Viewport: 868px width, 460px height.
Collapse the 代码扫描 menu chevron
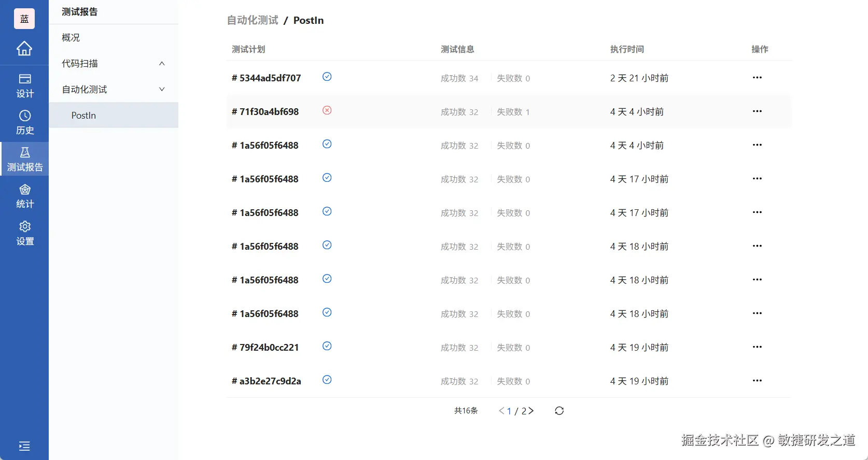click(162, 63)
